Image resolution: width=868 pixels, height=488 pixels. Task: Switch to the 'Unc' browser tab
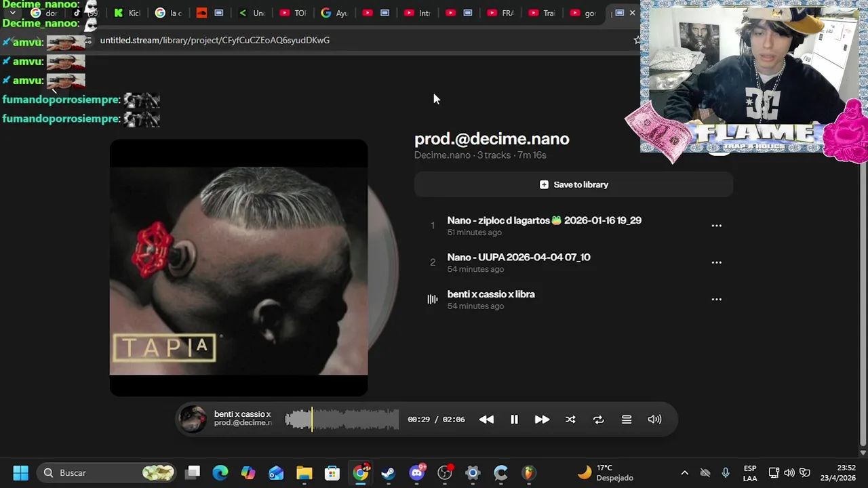(251, 13)
